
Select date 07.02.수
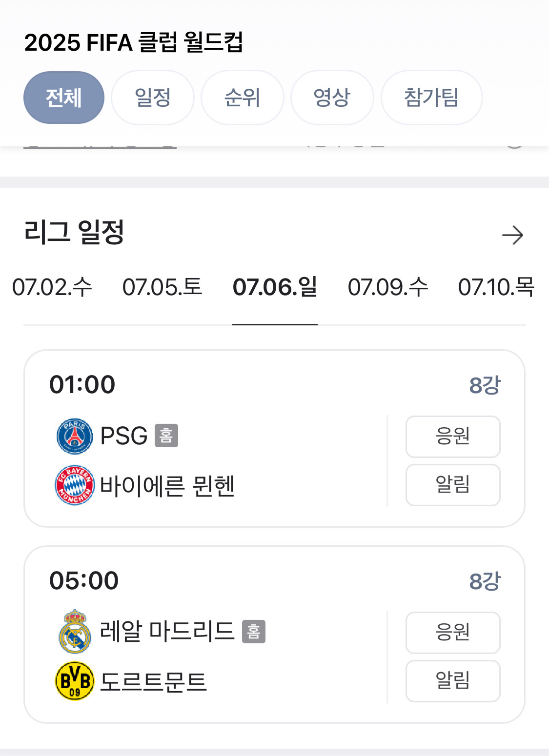(x=52, y=287)
